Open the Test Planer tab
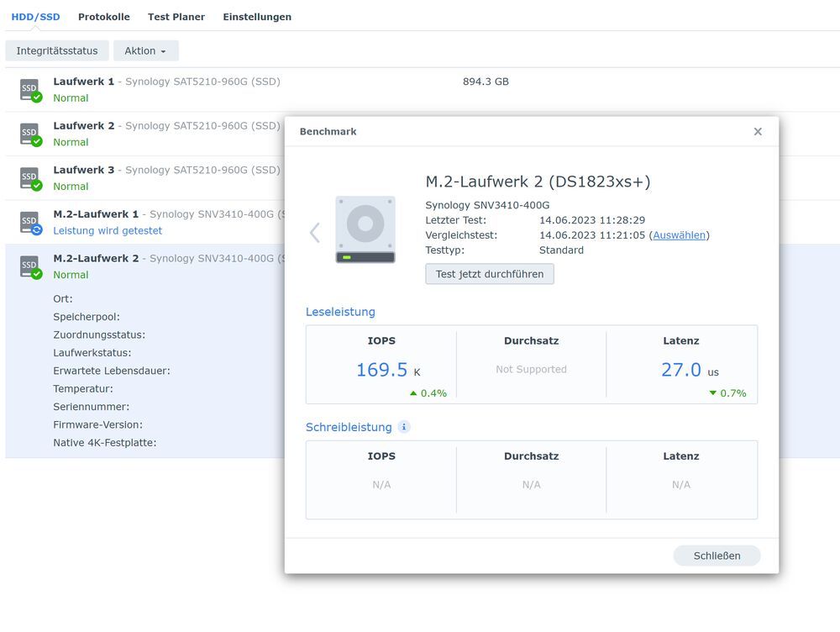 click(176, 17)
